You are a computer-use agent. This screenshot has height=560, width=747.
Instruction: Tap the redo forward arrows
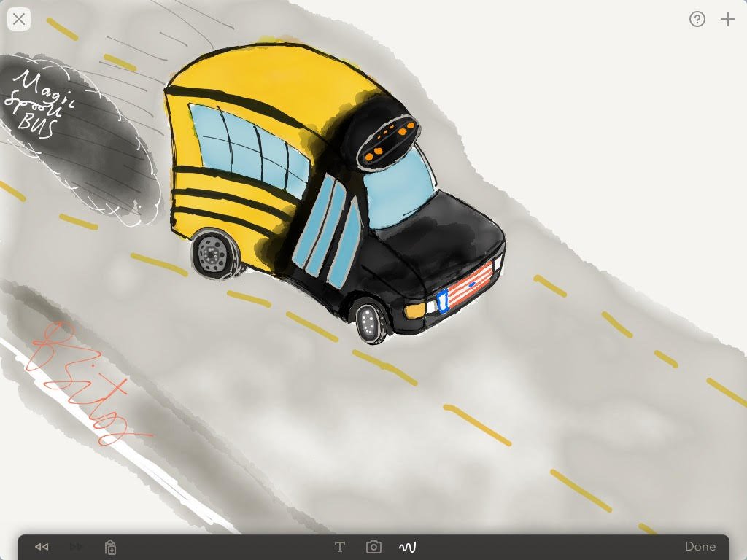[x=76, y=547]
